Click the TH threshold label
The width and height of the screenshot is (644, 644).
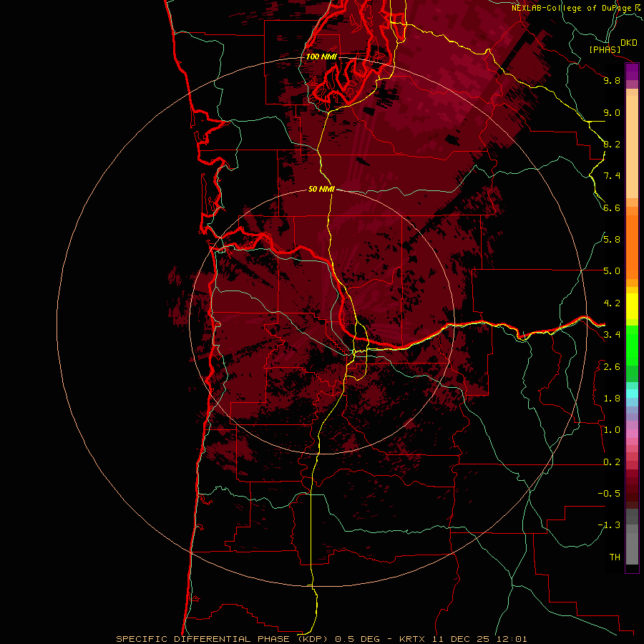pos(615,557)
